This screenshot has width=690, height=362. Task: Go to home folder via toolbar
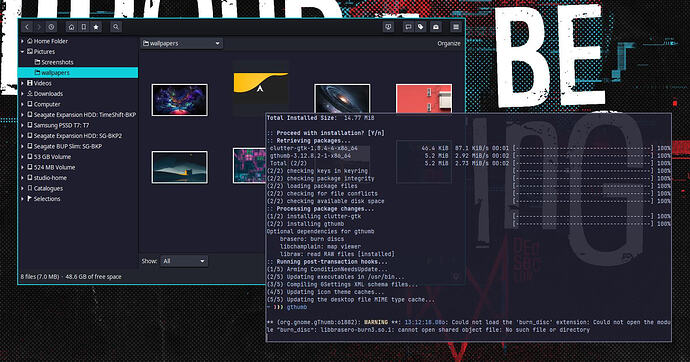71,27
